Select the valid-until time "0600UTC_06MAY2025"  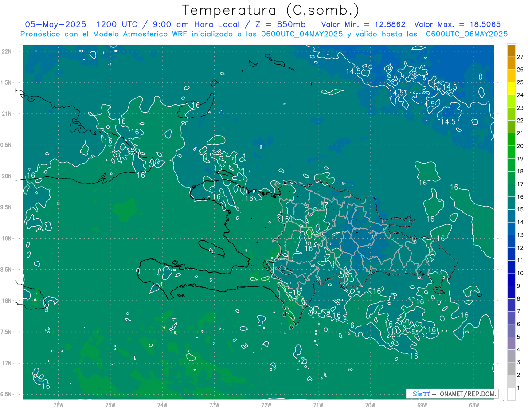467,34
